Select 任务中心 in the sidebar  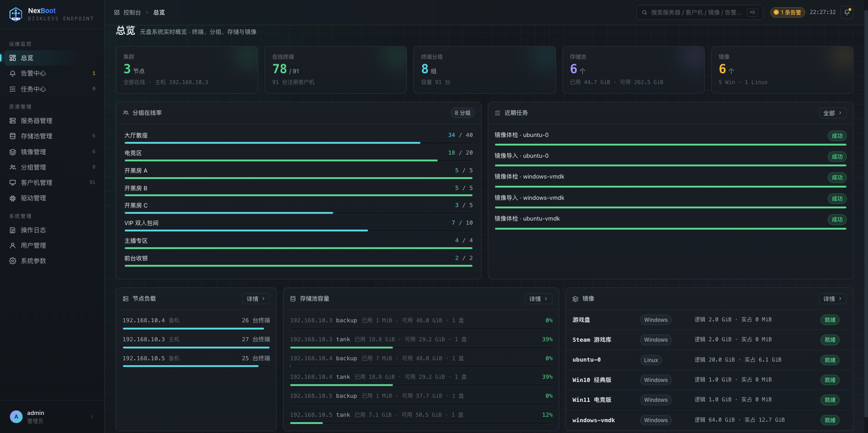(x=52, y=89)
